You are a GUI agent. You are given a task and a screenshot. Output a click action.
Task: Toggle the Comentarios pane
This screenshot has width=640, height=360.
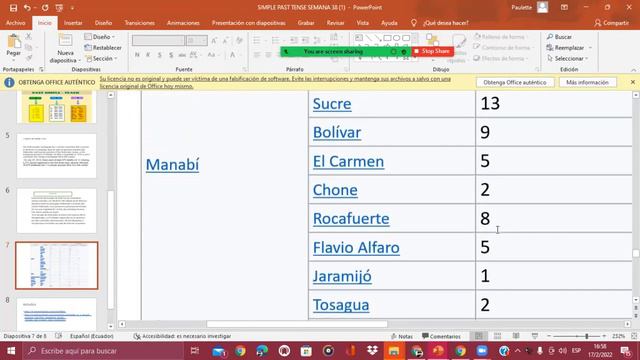pos(441,336)
